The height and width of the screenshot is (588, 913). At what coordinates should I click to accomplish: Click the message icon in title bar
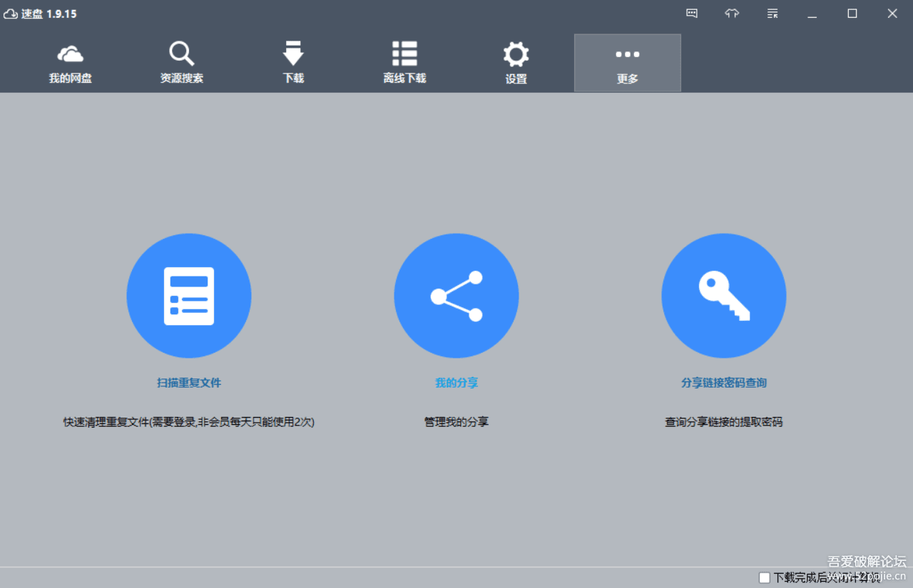click(692, 13)
